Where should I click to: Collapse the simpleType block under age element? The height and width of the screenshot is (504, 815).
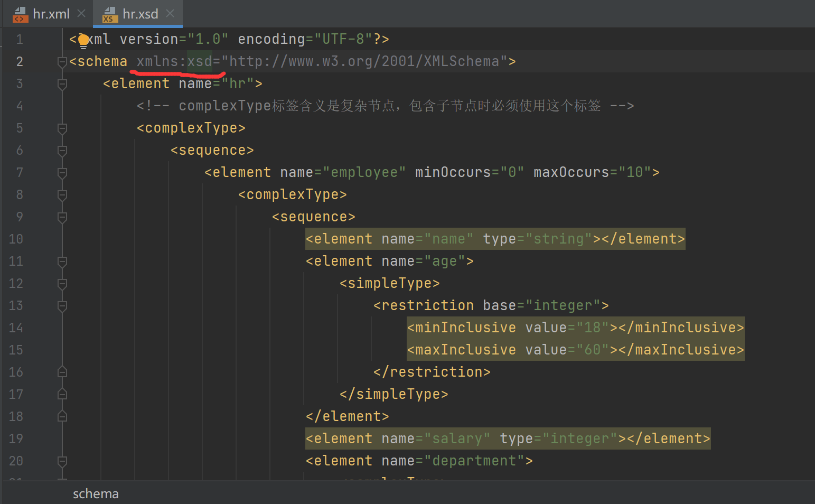coord(62,283)
